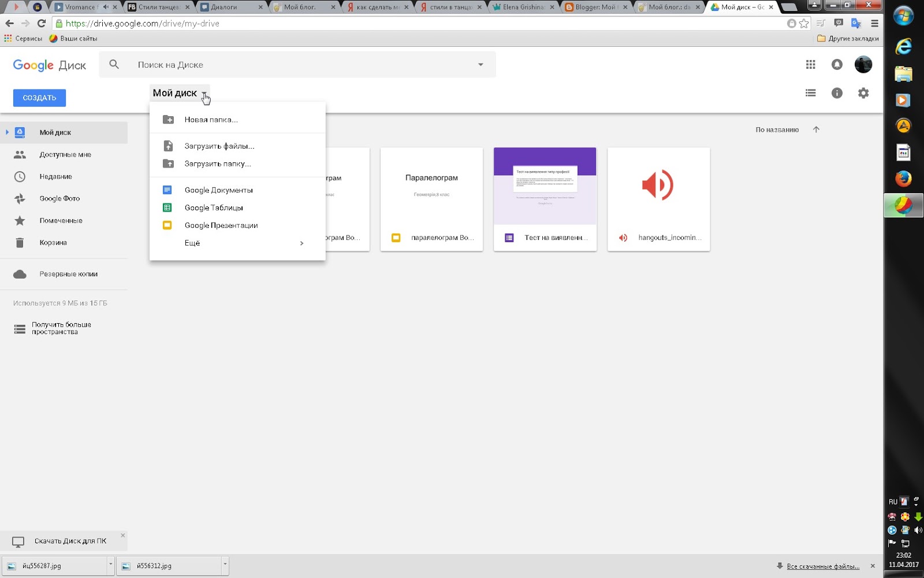Open Другие закладки folder

[x=848, y=39]
